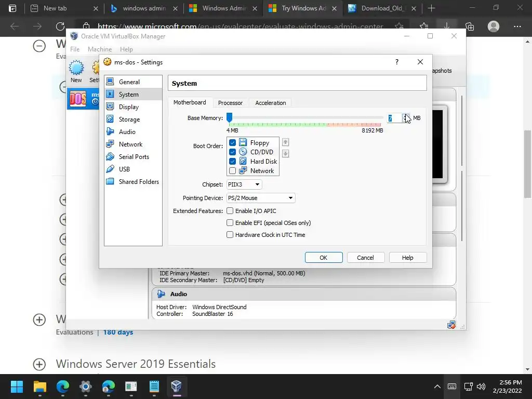Enable EFI (special OSes only) checkbox
The image size is (532, 399).
pos(230,223)
